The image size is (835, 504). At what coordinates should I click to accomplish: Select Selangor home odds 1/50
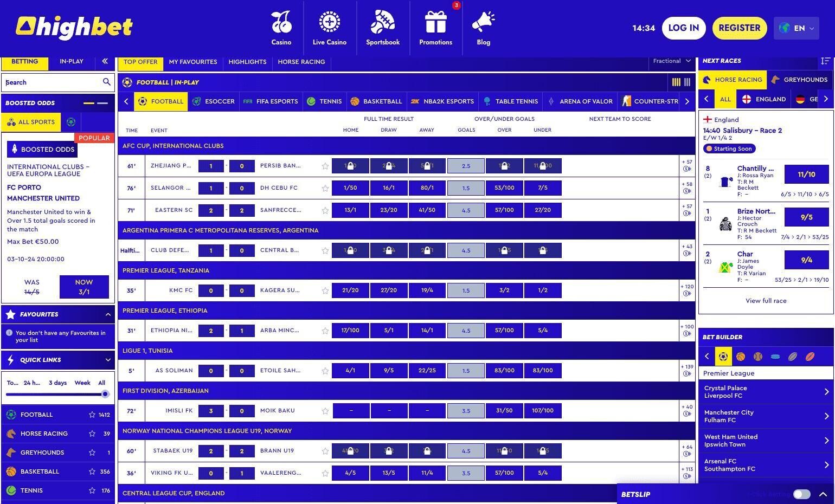pyautogui.click(x=350, y=188)
